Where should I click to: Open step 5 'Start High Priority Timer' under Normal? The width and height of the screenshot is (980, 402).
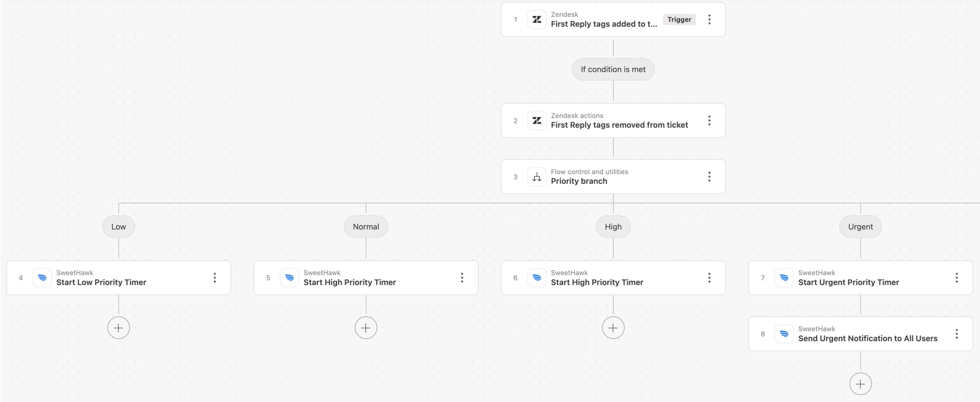point(366,278)
